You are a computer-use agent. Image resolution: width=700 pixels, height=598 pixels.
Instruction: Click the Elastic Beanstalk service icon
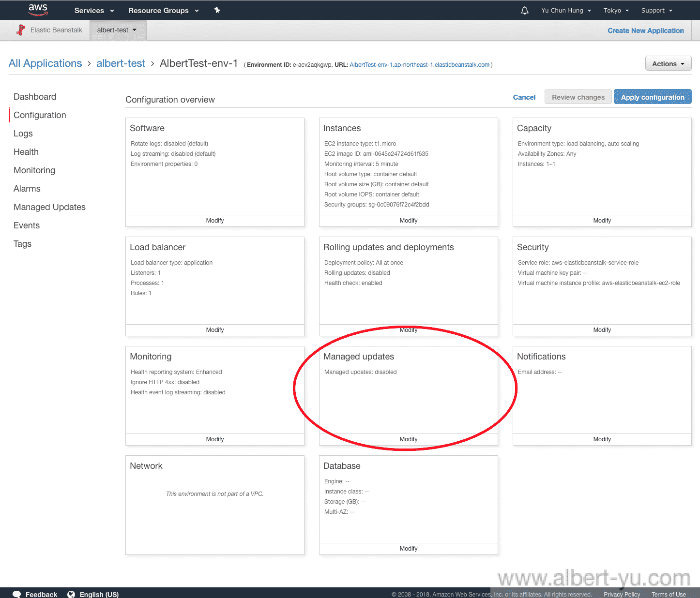coord(21,30)
